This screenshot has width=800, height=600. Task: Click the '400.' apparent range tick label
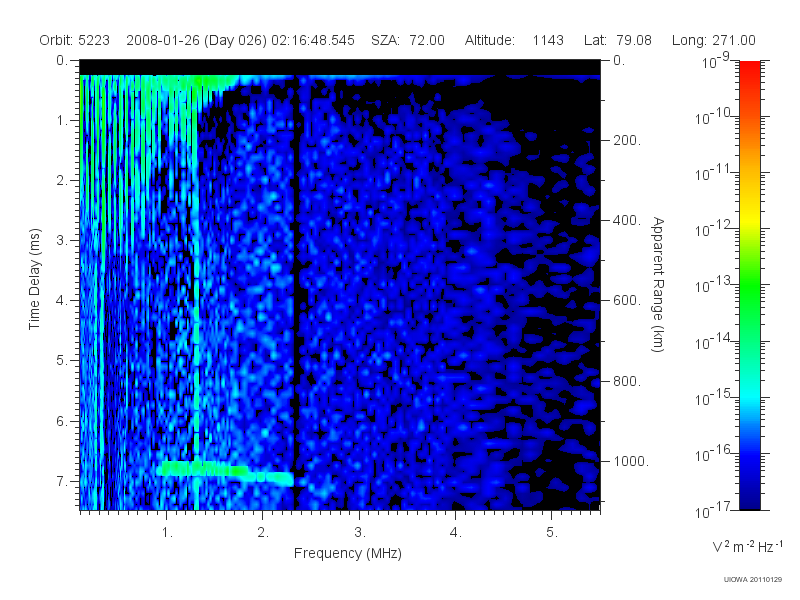pyautogui.click(x=627, y=220)
